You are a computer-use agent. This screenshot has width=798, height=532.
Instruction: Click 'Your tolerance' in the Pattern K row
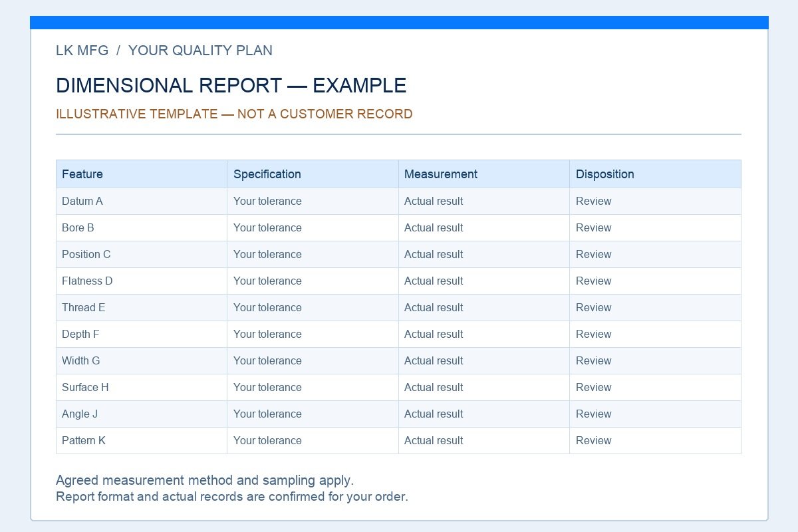tap(267, 440)
